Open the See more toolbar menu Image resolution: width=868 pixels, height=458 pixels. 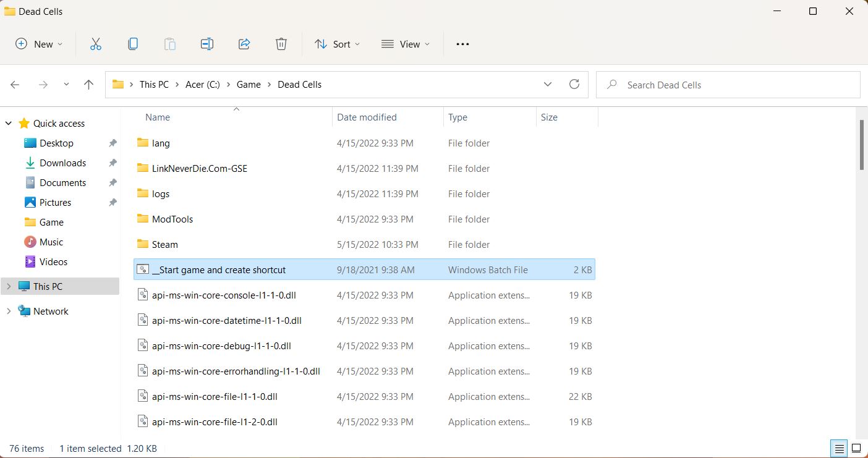pyautogui.click(x=462, y=44)
